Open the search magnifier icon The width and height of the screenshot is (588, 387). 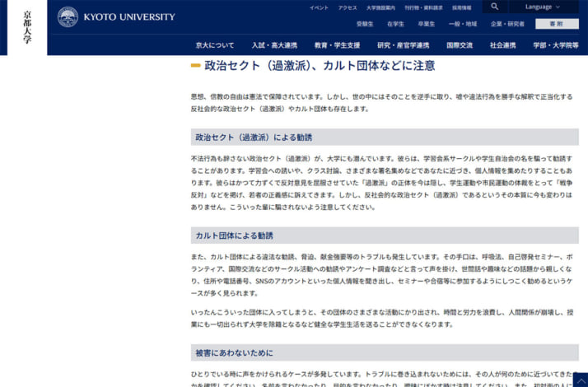[x=495, y=7]
